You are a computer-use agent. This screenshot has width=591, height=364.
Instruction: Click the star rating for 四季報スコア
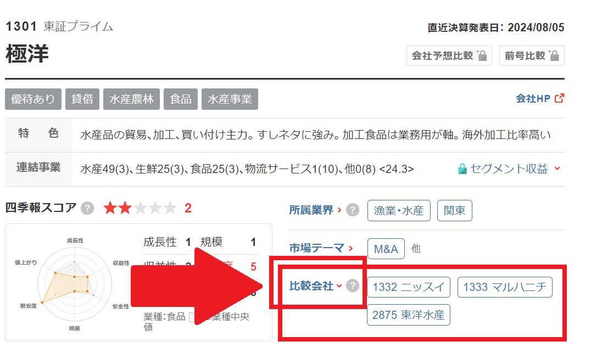click(x=140, y=208)
